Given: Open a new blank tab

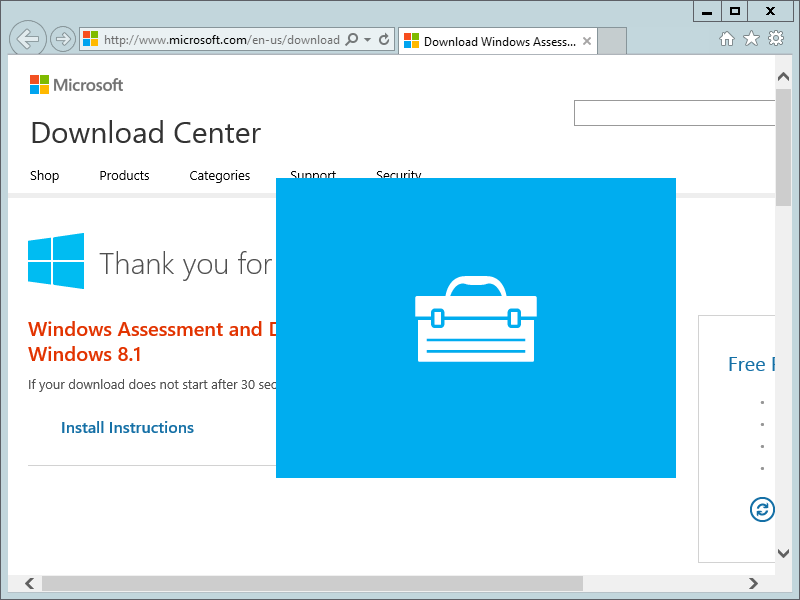Looking at the screenshot, I should pyautogui.click(x=612, y=41).
